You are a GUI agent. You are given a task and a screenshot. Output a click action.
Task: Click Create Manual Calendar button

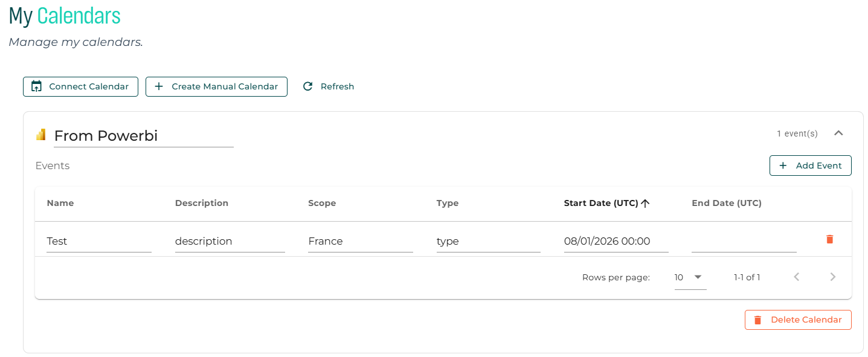point(216,86)
